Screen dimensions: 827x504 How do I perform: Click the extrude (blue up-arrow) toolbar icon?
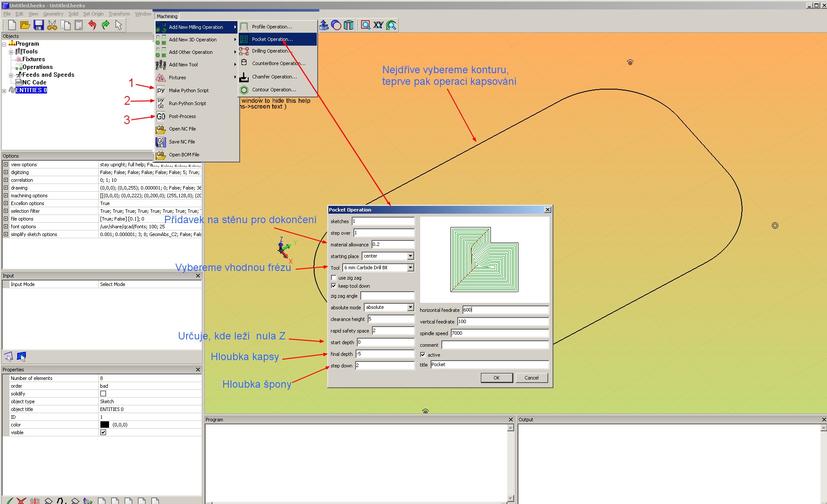(x=324, y=25)
